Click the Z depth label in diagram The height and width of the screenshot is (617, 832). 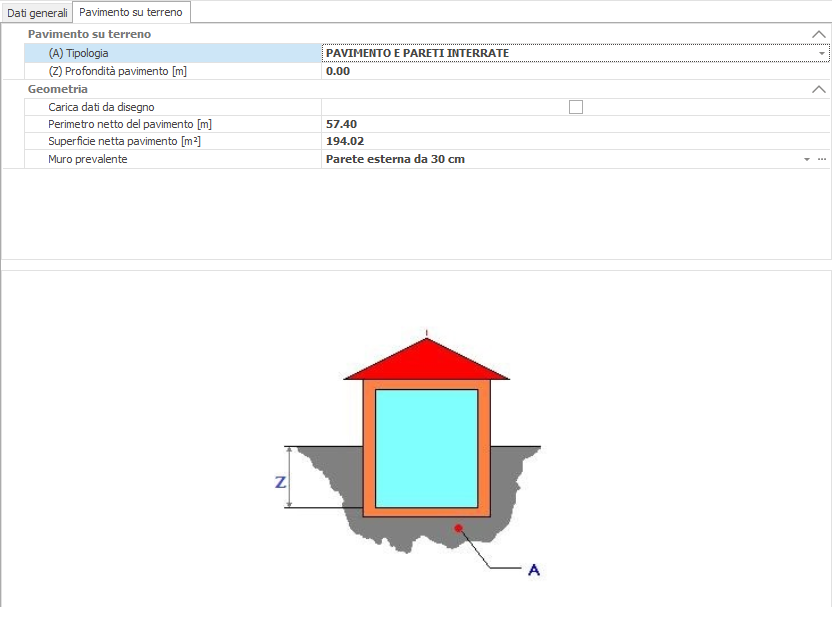coord(281,482)
